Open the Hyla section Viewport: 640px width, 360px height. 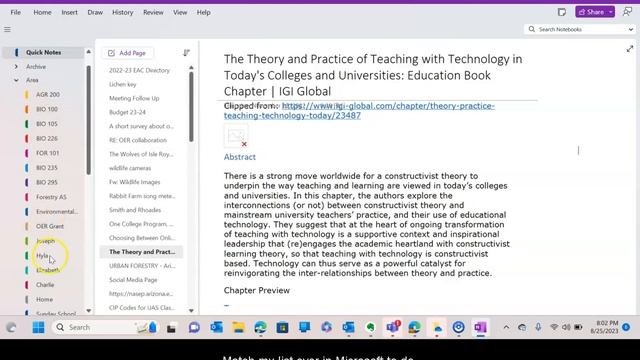point(42,256)
